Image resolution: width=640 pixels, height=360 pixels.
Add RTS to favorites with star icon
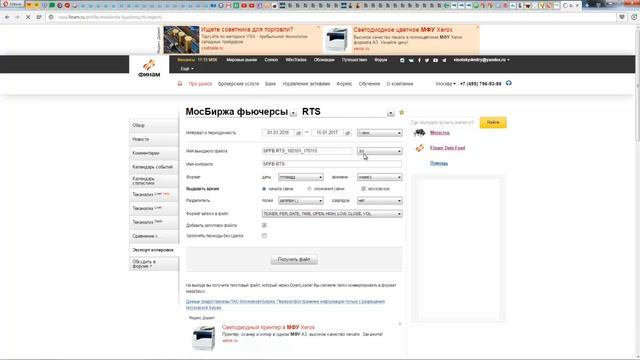pos(402,112)
